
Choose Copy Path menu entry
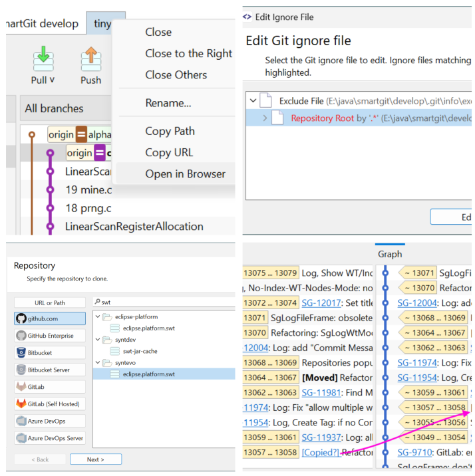(170, 131)
